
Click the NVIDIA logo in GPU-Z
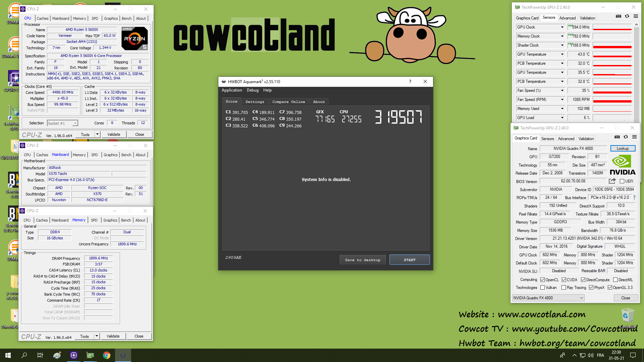623,165
